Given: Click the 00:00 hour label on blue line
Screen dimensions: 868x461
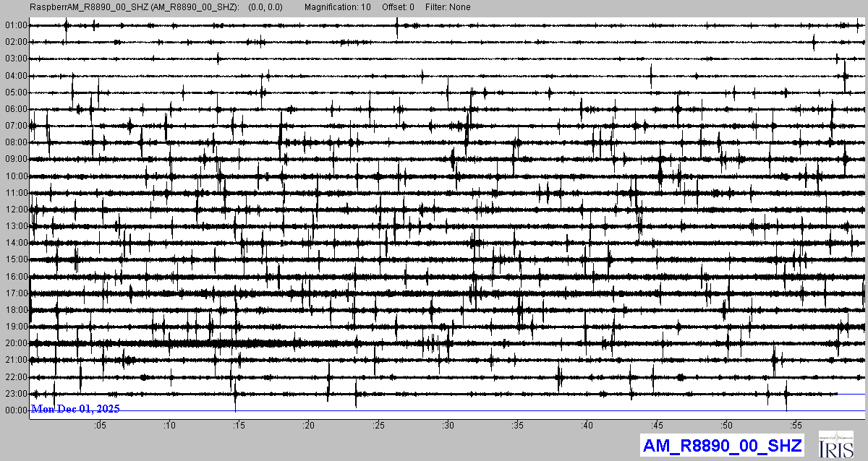Looking at the screenshot, I should point(15,410).
